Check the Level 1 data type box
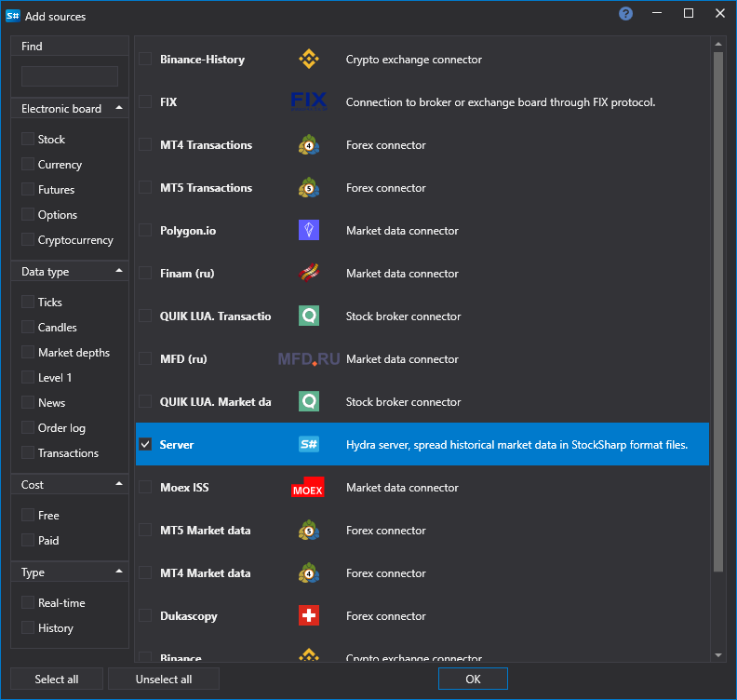 28,378
